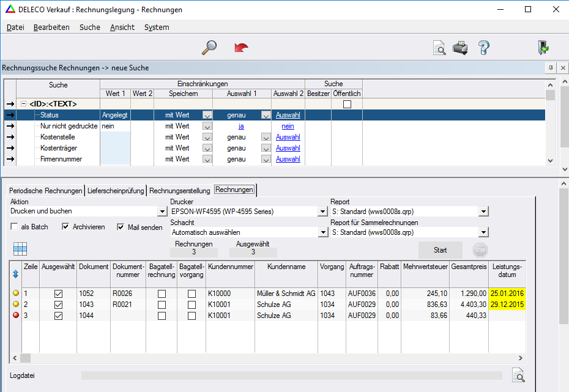
Task: Switch to the Lieferscheinprüfung tab
Action: (116, 190)
